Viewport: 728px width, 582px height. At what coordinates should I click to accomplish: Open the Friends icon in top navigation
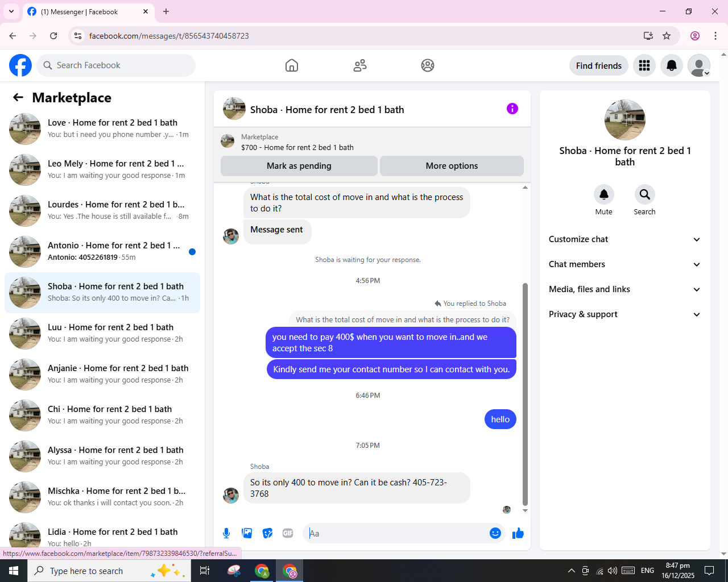point(360,65)
